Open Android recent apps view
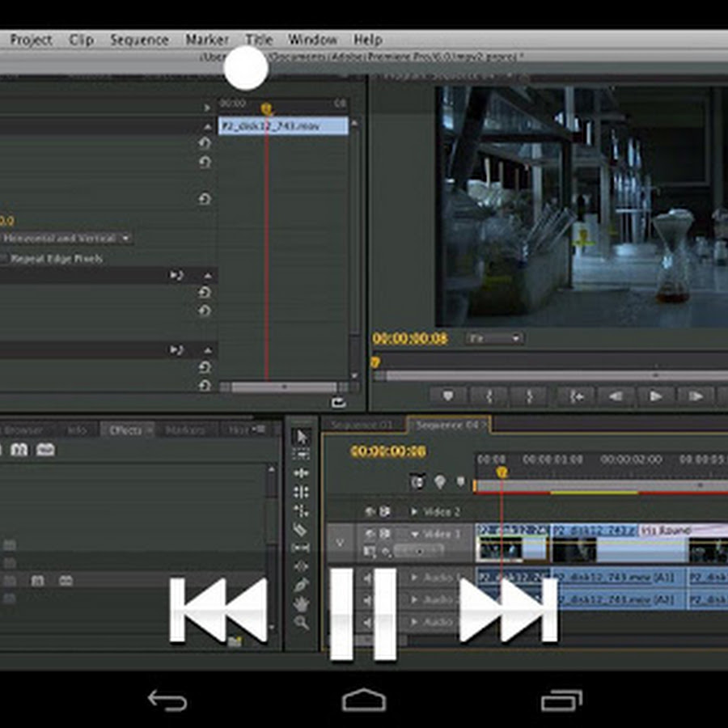 [x=561, y=700]
